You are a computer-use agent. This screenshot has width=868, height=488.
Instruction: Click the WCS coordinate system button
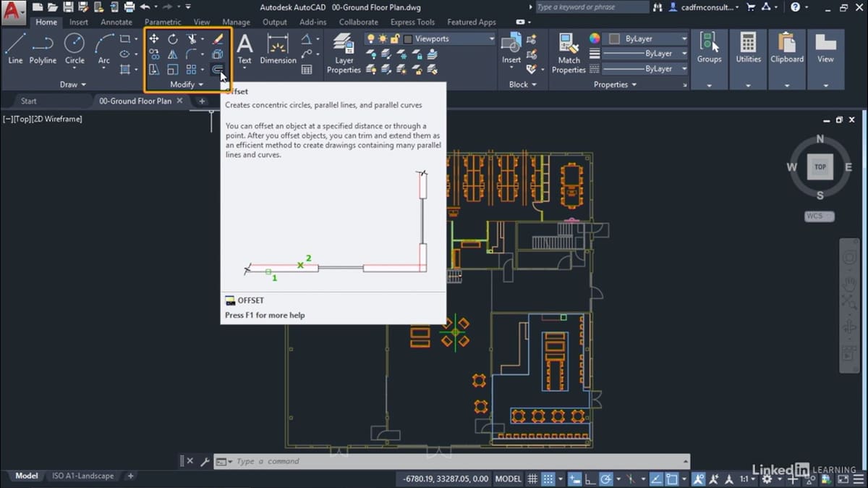pos(820,216)
